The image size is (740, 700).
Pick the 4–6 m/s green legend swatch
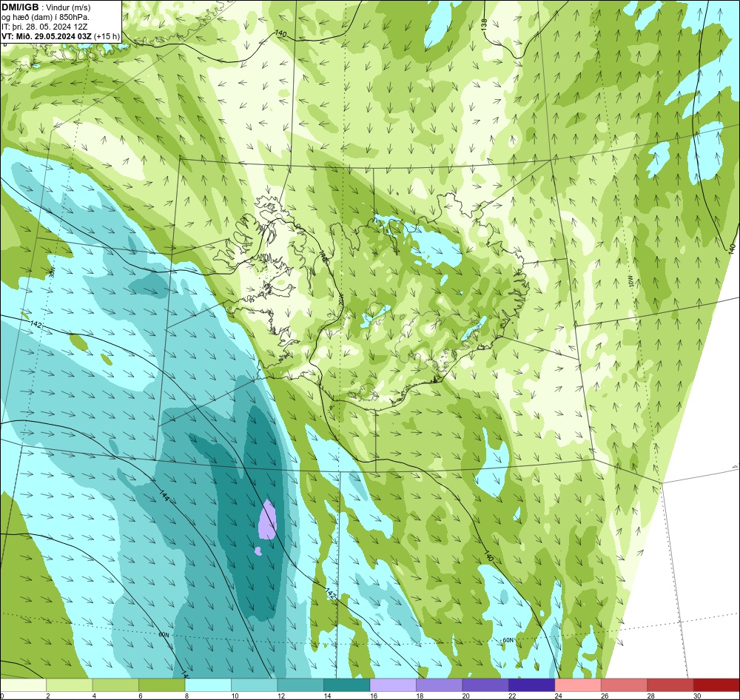coord(115,685)
